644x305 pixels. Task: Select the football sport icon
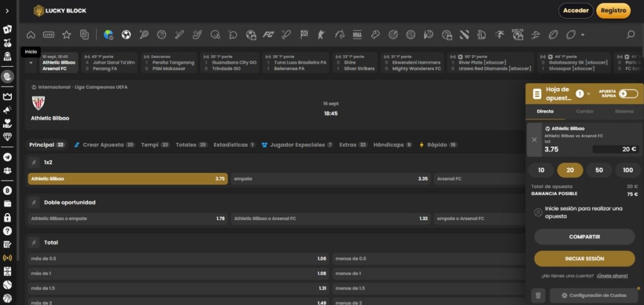click(126, 35)
